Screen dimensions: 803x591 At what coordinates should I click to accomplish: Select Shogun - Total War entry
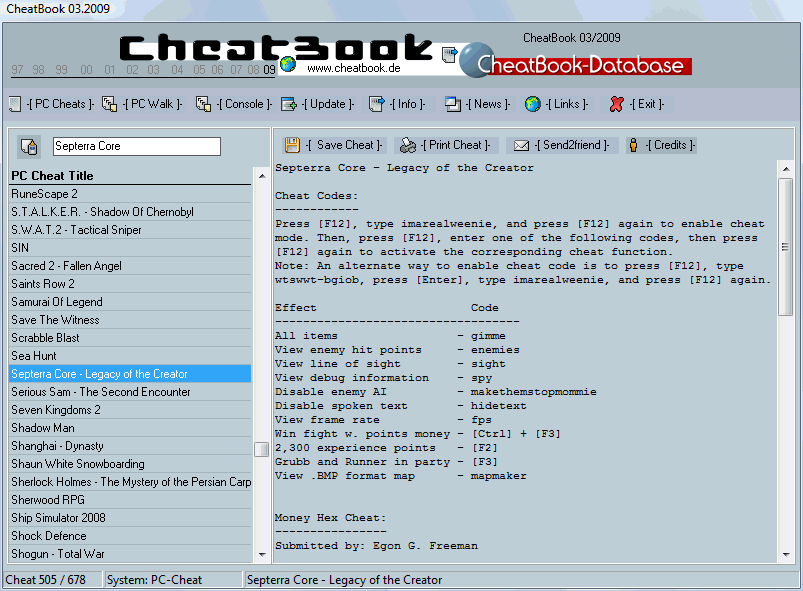(131, 554)
